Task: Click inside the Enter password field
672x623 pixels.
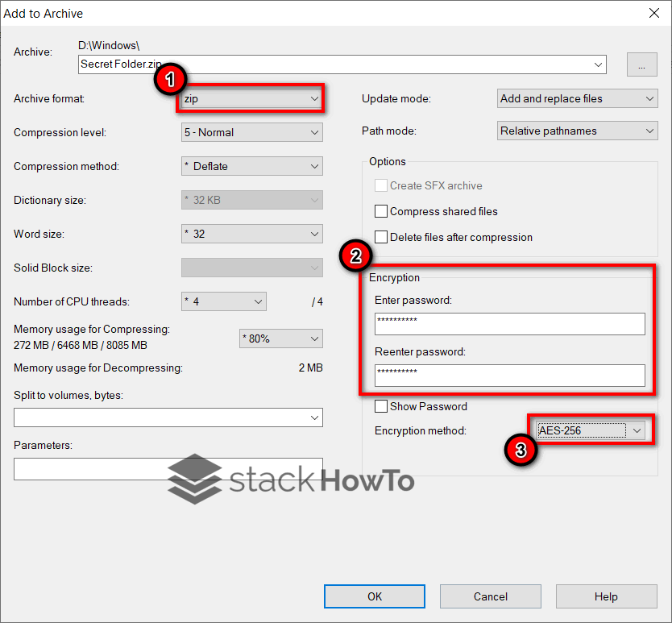Action: (x=508, y=324)
